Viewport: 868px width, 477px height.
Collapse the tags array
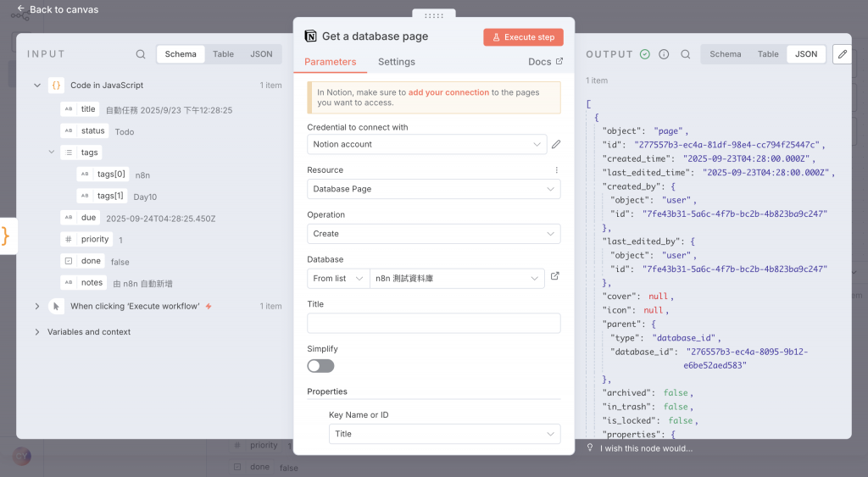coord(52,152)
